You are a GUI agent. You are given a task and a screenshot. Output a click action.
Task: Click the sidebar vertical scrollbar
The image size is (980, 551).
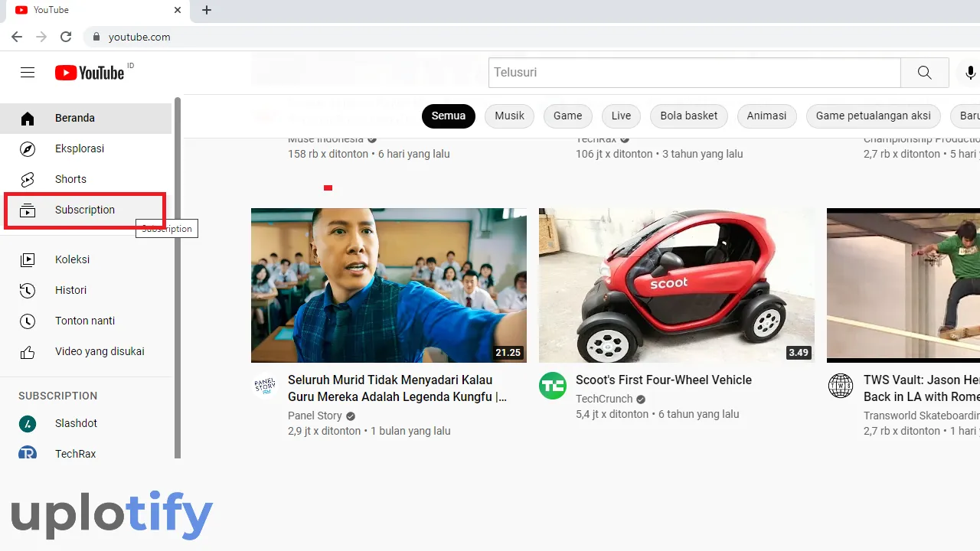tap(178, 278)
